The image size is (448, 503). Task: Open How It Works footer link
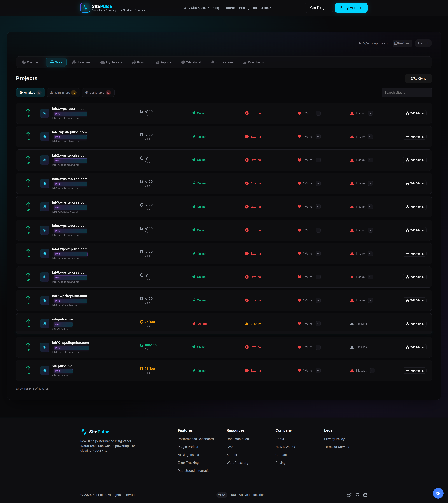tap(285, 447)
